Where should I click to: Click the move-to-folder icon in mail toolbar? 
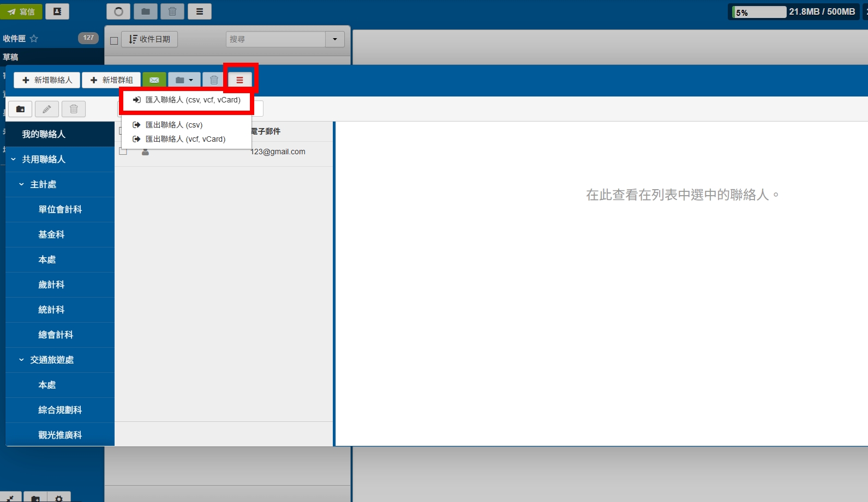tap(146, 11)
